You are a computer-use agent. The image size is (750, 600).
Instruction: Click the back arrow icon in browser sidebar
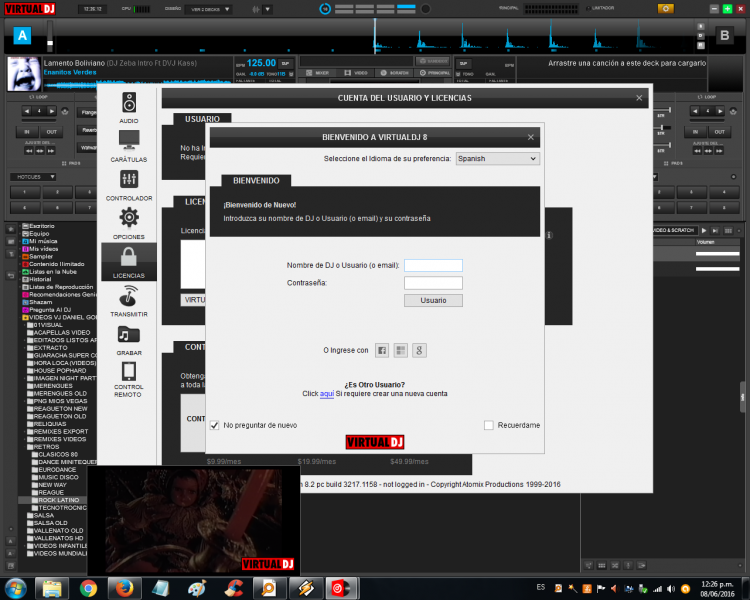pos(11,276)
